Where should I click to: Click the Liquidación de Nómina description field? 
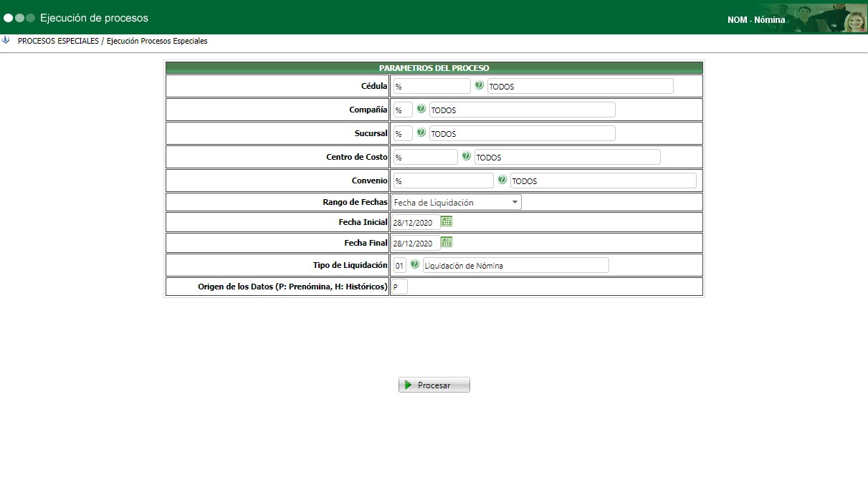pos(516,265)
